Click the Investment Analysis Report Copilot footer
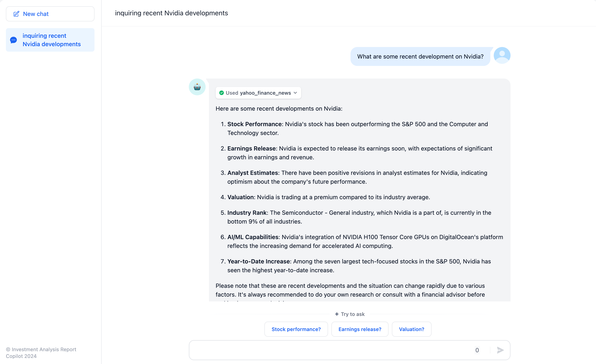 pos(41,352)
